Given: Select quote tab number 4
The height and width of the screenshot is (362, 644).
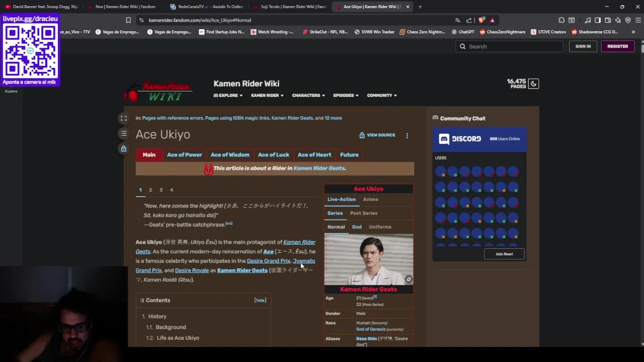Looking at the screenshot, I should pos(172,190).
